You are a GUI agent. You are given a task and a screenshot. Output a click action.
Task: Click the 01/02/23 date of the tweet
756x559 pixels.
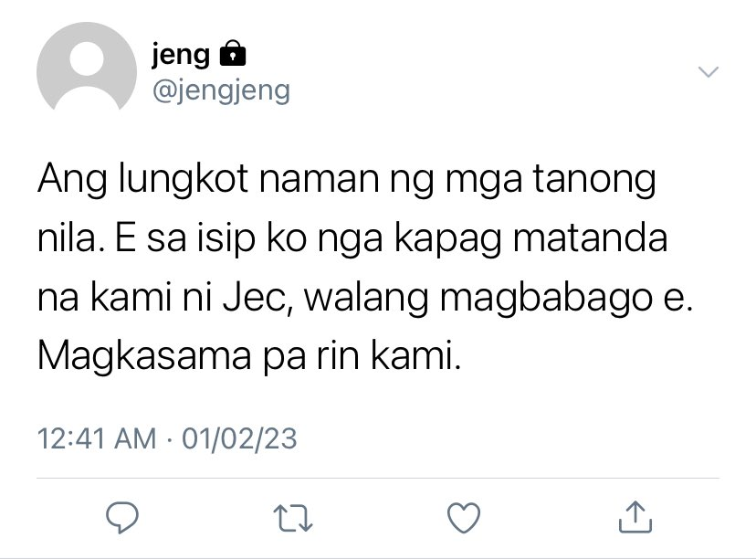(239, 438)
